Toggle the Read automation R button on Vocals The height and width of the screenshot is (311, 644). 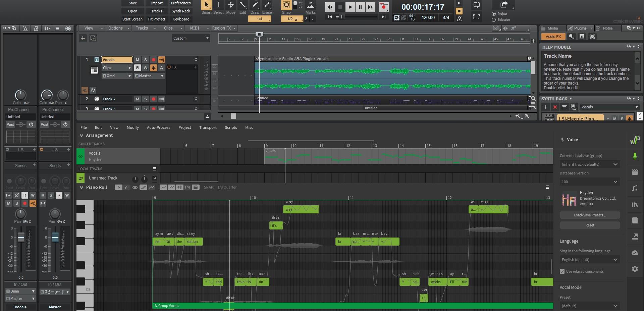137,68
